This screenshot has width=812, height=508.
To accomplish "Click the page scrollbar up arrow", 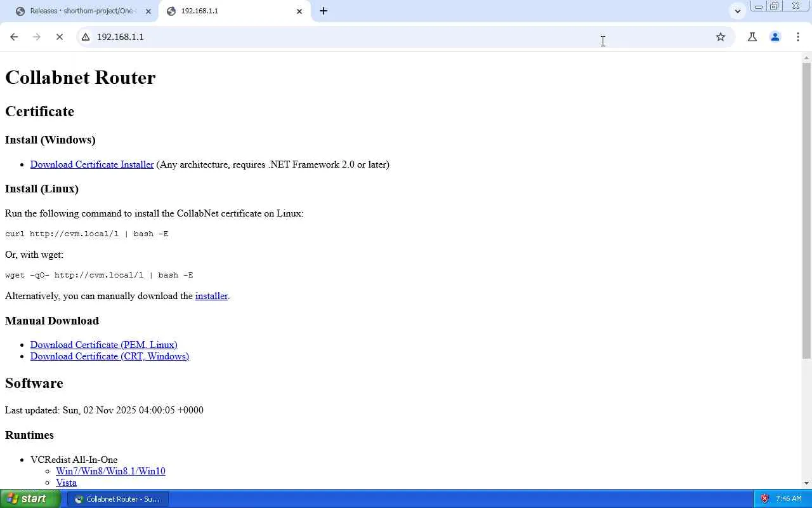I will click(x=806, y=58).
